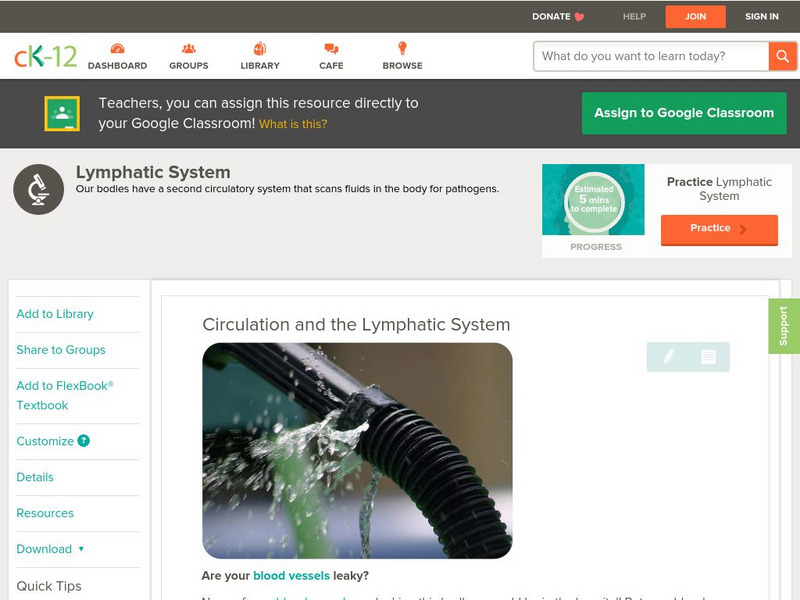Open the Library backpack icon
The height and width of the screenshot is (600, 800).
[260, 48]
